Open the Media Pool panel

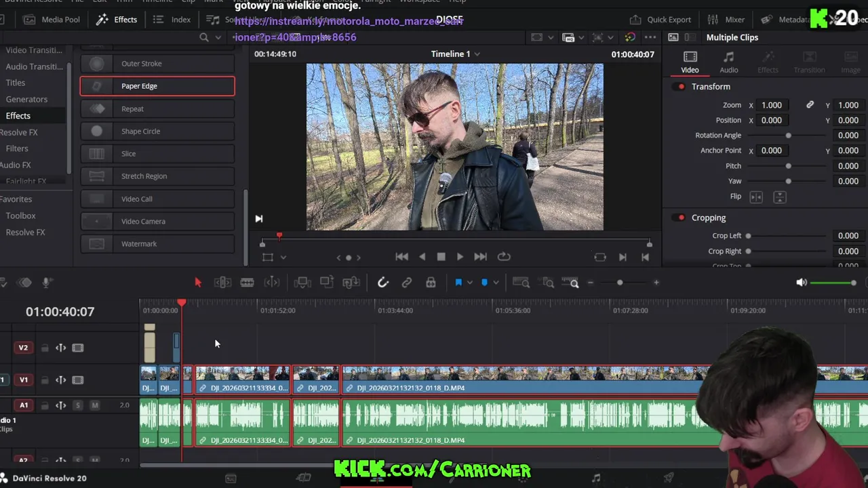(52, 20)
